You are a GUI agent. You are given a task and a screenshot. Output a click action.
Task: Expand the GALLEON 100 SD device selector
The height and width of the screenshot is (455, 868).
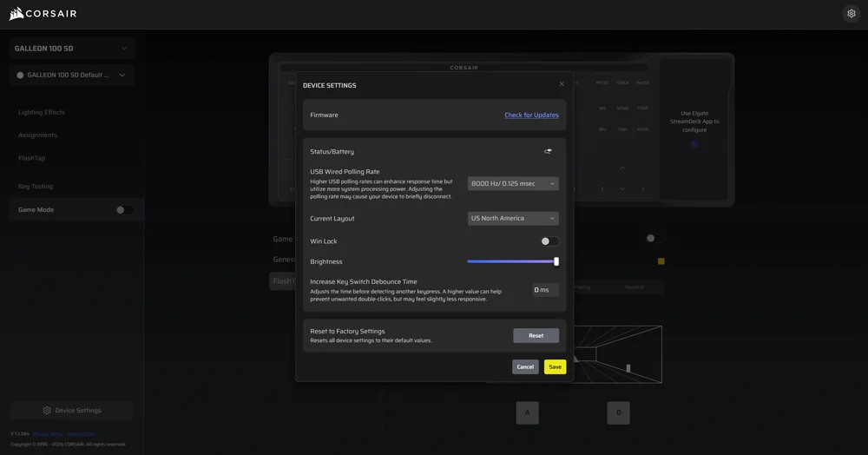[x=71, y=48]
